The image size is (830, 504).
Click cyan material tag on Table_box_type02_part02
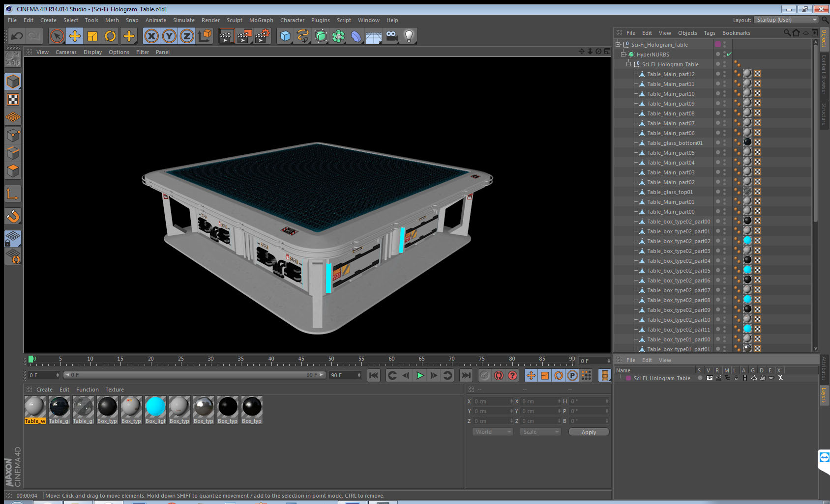pyautogui.click(x=747, y=241)
